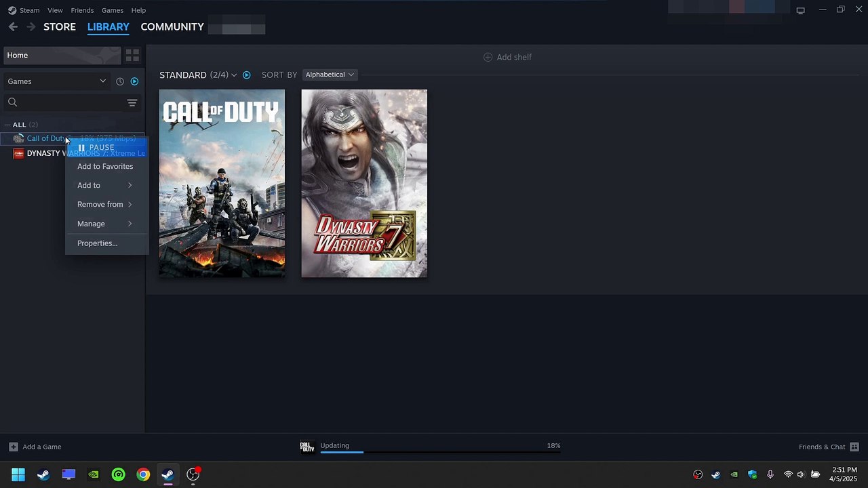868x488 pixels.
Task: Click the Call of Duty icon in downloads bar
Action: [x=307, y=447]
